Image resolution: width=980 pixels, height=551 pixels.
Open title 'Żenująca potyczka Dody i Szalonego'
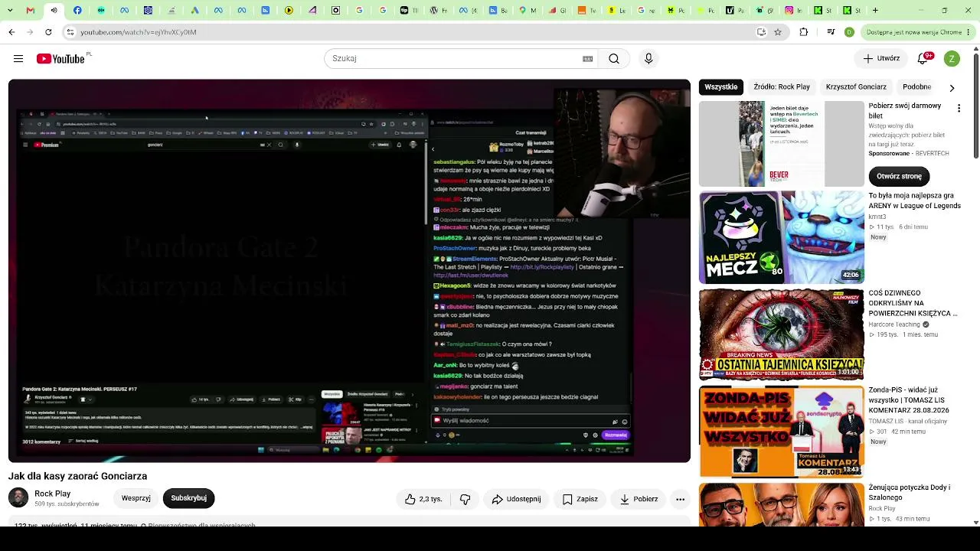pos(909,492)
